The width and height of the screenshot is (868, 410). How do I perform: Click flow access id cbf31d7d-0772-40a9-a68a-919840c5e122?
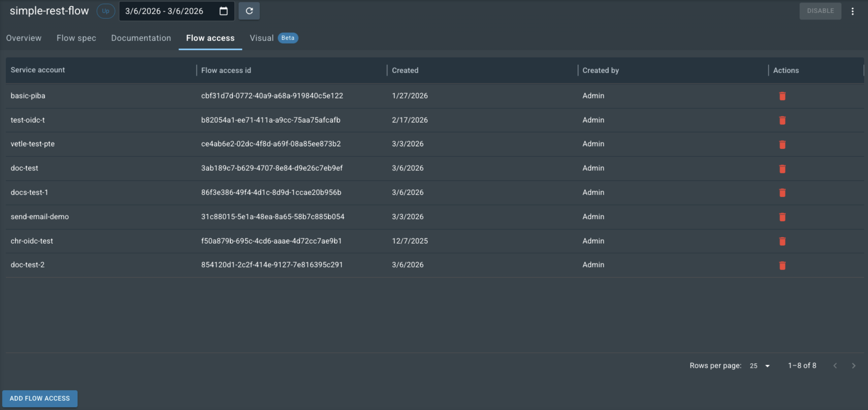(x=272, y=96)
